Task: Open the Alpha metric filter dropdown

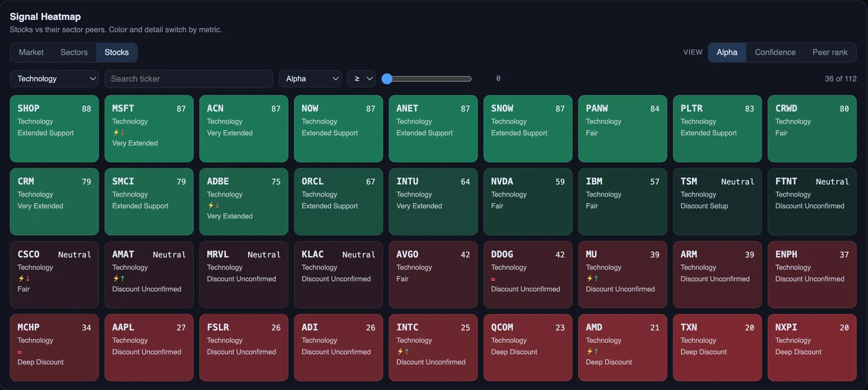Action: [310, 79]
